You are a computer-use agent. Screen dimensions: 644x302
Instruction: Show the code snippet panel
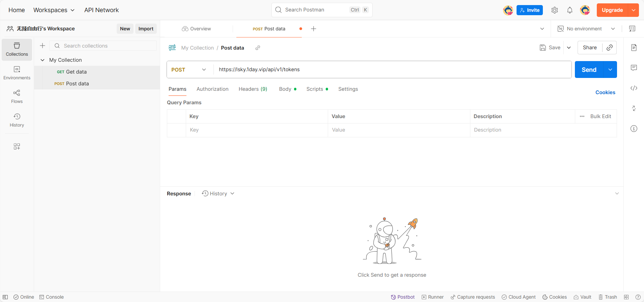tap(634, 88)
